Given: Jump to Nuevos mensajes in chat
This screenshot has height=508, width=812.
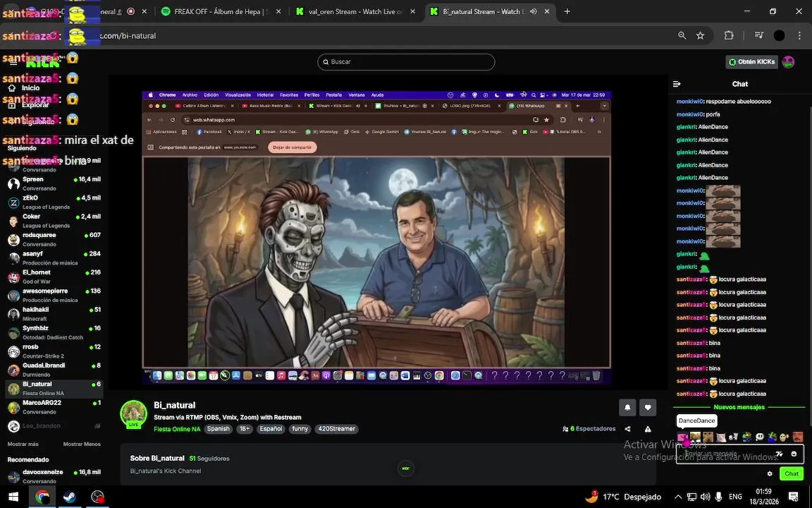Looking at the screenshot, I should point(739,407).
